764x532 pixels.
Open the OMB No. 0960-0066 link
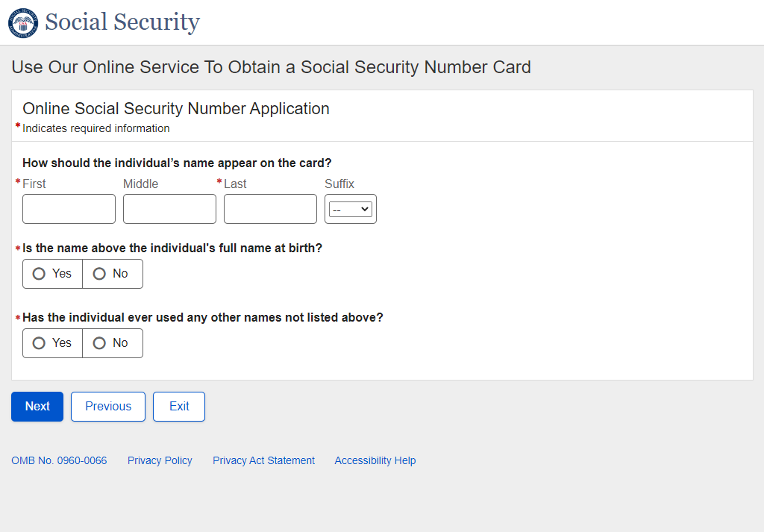[x=59, y=460]
